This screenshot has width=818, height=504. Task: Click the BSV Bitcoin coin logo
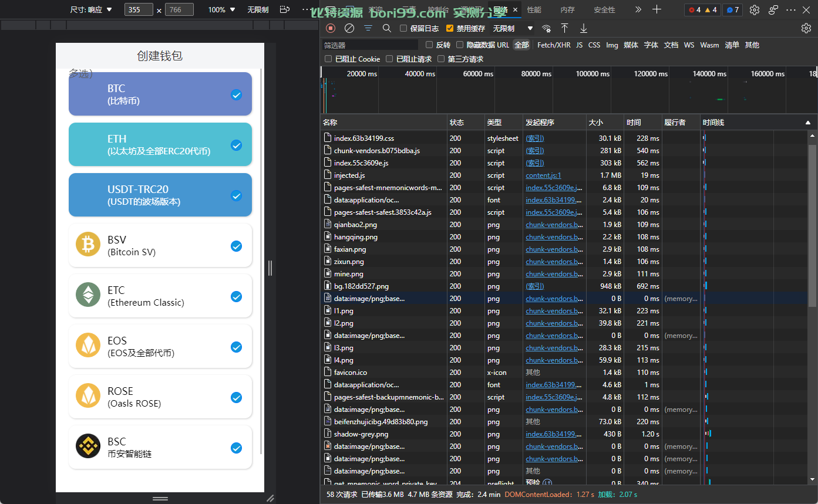pyautogui.click(x=88, y=245)
